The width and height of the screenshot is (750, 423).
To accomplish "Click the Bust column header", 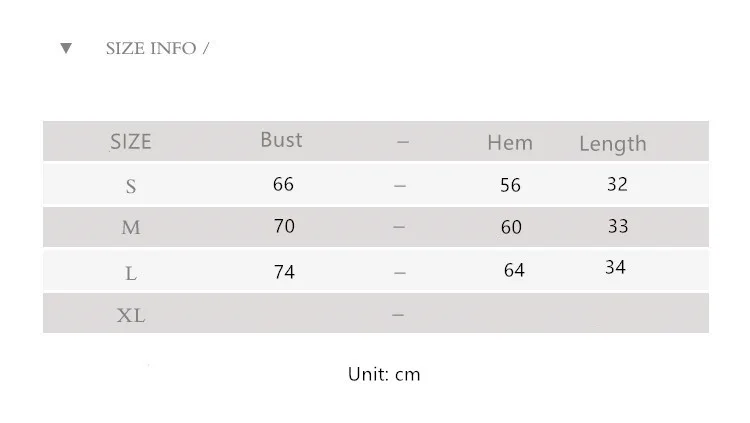I will coord(281,140).
